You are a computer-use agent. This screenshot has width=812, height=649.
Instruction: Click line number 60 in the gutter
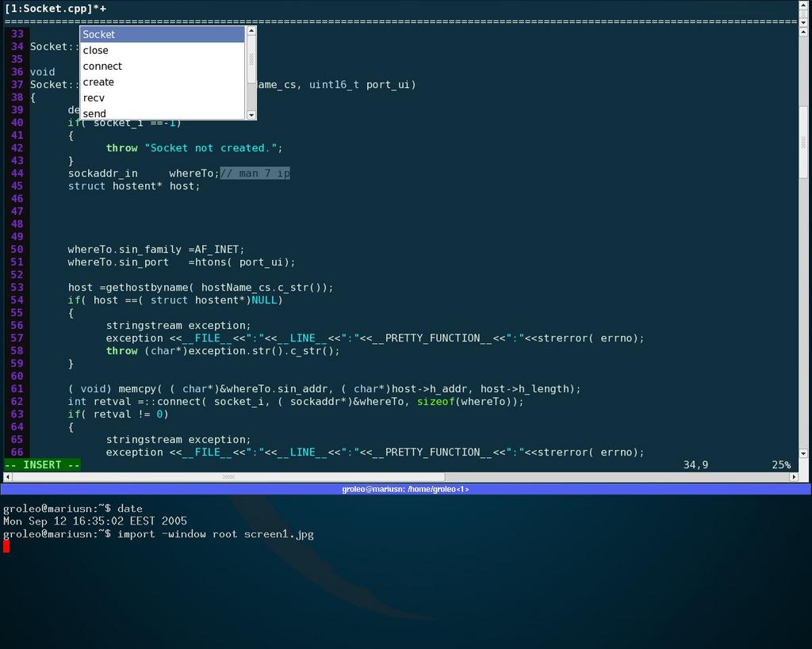(17, 376)
